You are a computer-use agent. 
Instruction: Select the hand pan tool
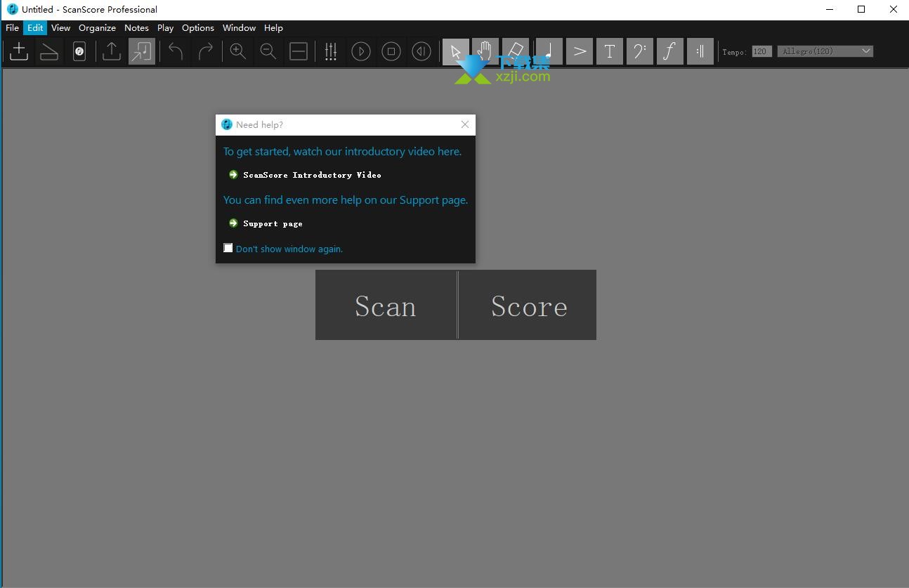pyautogui.click(x=485, y=51)
